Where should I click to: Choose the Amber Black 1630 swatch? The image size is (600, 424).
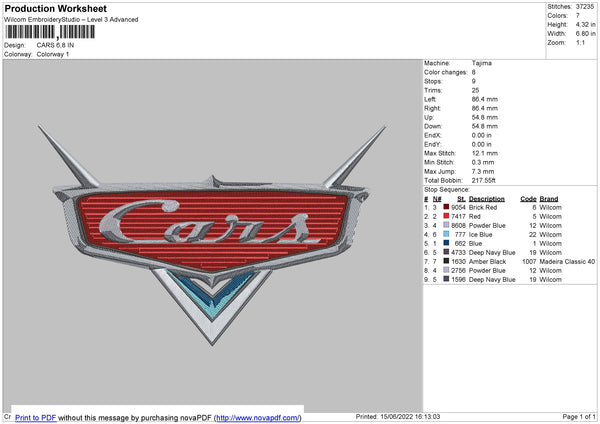[x=447, y=262]
